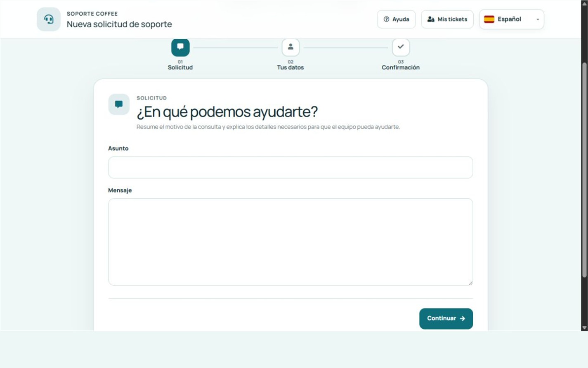Open Mis tickets
This screenshot has height=368, width=588.
[447, 19]
